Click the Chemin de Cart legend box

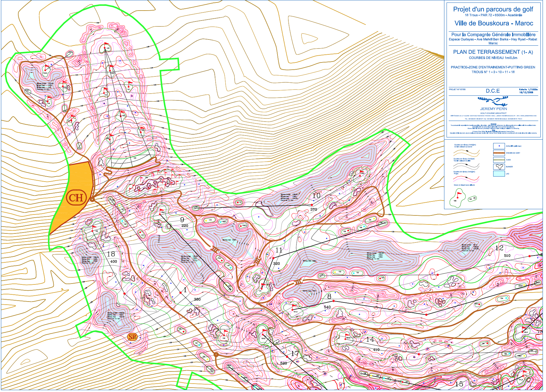tap(499, 153)
